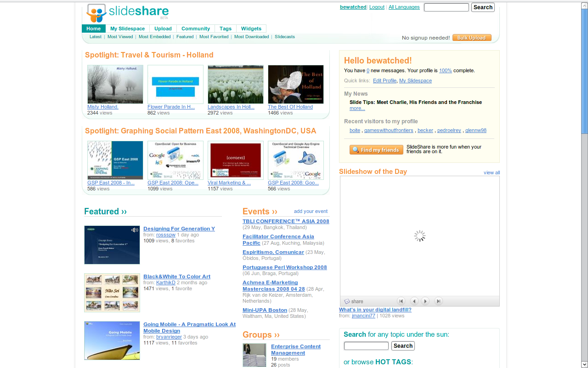Open the Tags tab
The height and width of the screenshot is (368, 588).
226,29
